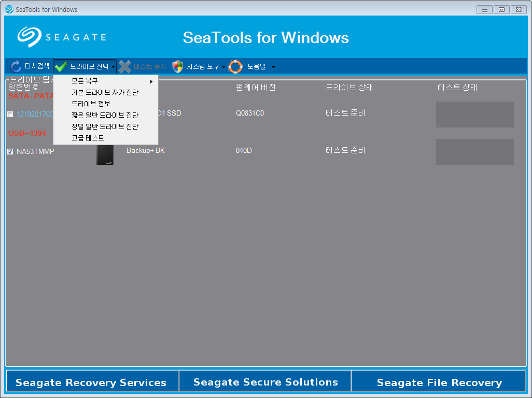
Task: Expand the 도움말 dropdown arrow
Action: tap(273, 67)
